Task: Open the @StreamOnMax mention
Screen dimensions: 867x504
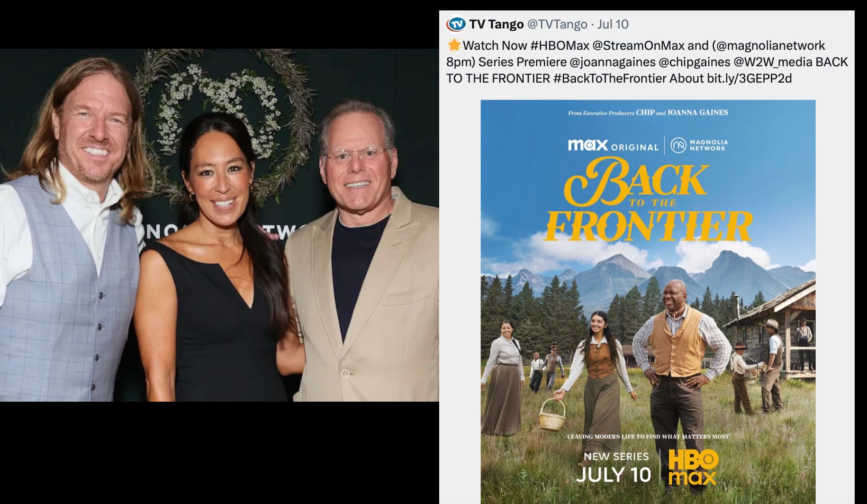Action: coord(638,45)
